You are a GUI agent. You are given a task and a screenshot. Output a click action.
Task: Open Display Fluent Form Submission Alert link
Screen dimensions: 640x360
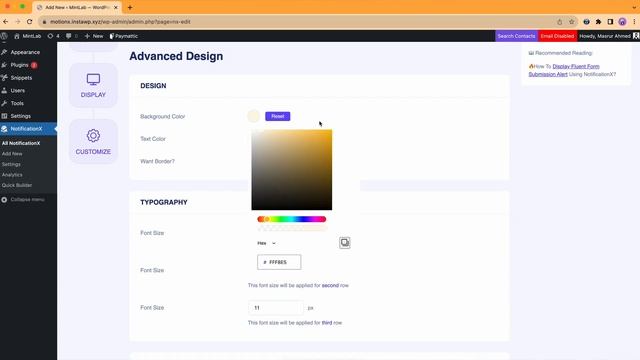(x=564, y=70)
